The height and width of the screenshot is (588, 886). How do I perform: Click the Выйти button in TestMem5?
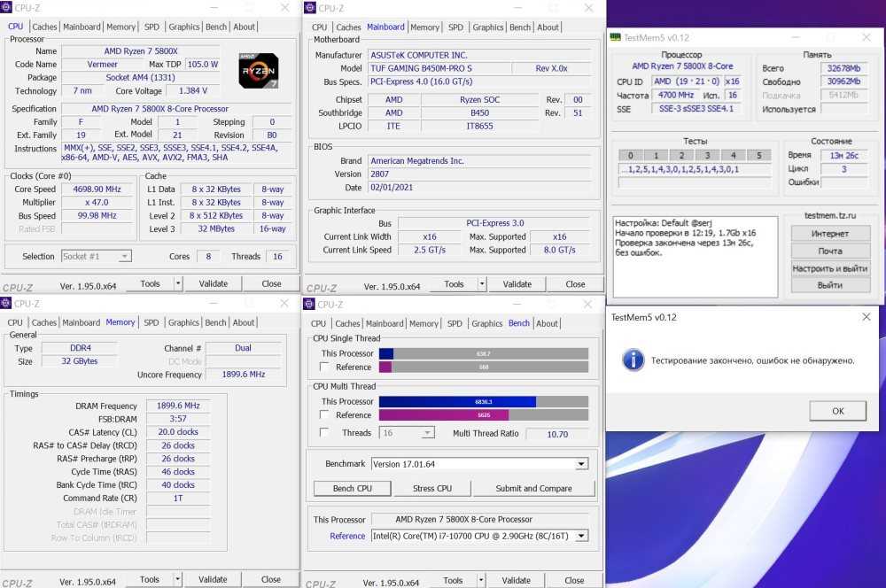click(x=830, y=285)
